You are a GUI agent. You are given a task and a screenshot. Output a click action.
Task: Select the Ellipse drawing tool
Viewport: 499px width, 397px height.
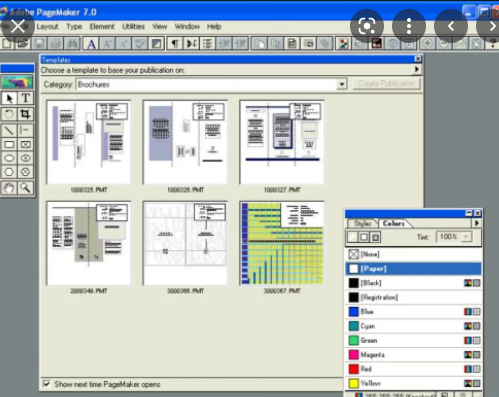[x=9, y=158]
